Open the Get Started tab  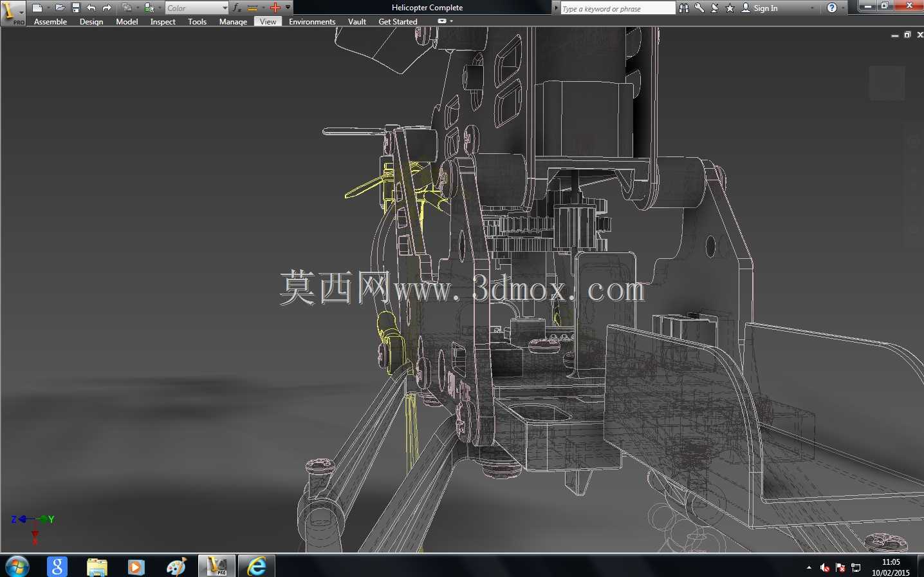coord(398,22)
